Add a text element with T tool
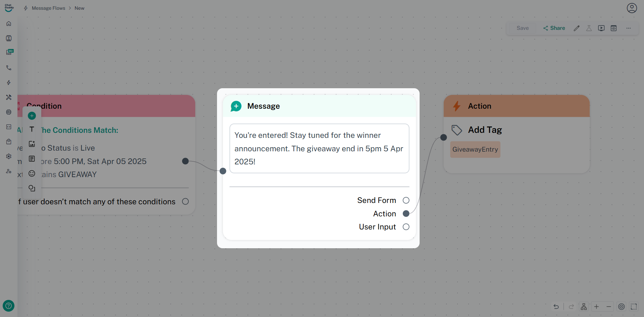Image resolution: width=644 pixels, height=317 pixels. click(32, 129)
